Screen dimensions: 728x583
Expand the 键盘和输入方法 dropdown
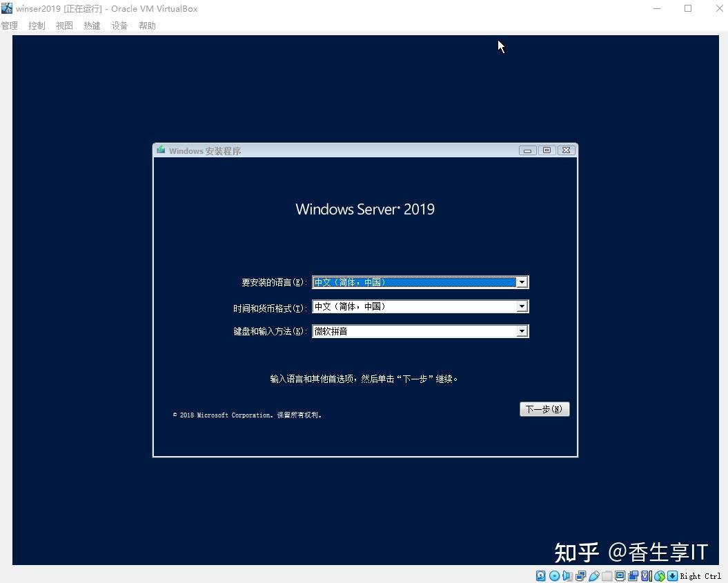click(522, 331)
